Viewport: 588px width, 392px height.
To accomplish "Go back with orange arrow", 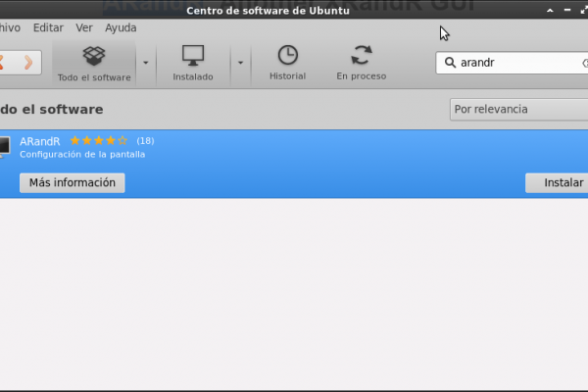I will pos(2,63).
